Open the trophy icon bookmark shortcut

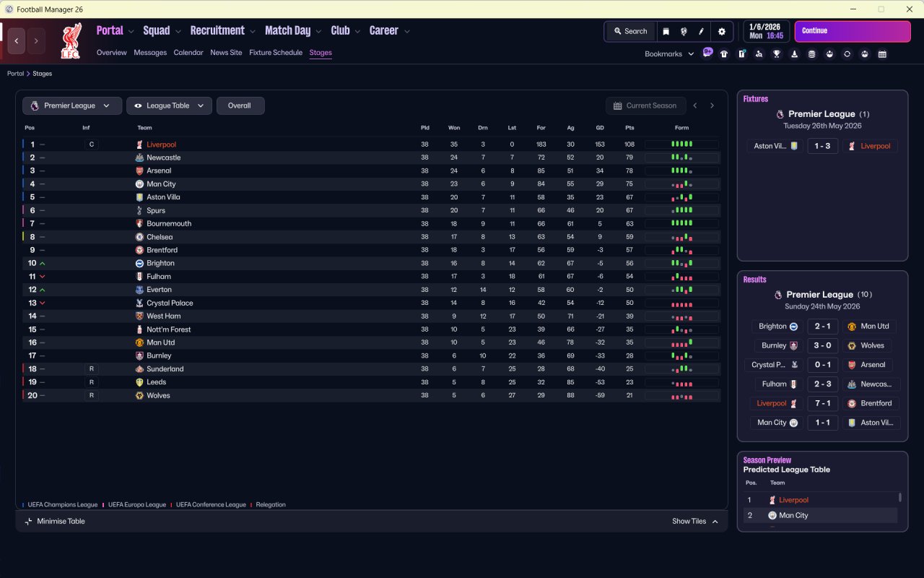point(777,54)
